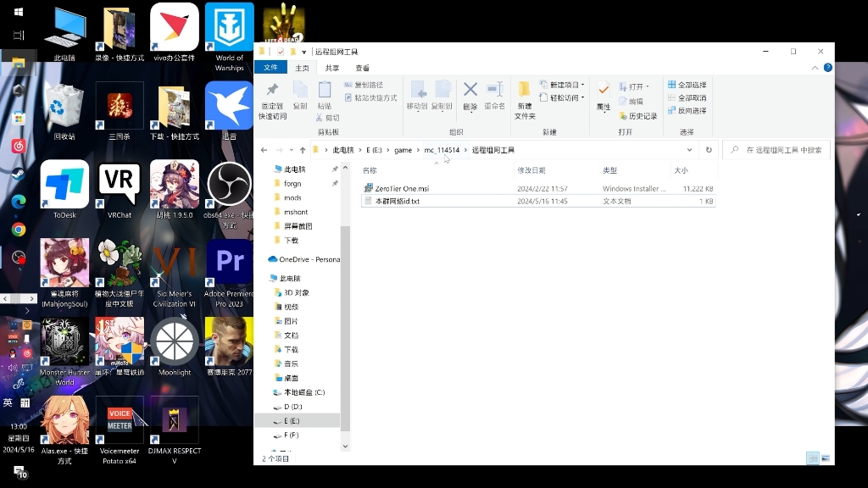Open ToDesk desktop shortcut

click(64, 189)
